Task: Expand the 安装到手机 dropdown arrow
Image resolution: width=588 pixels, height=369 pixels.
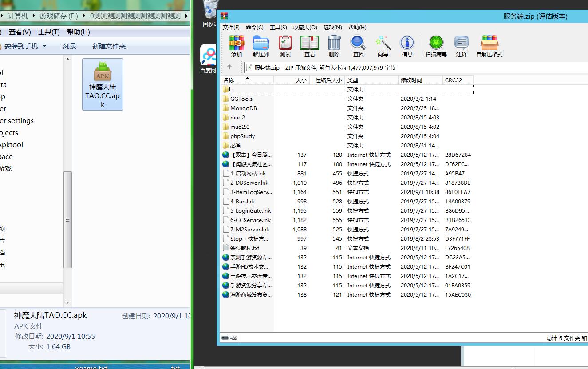Action: 44,46
